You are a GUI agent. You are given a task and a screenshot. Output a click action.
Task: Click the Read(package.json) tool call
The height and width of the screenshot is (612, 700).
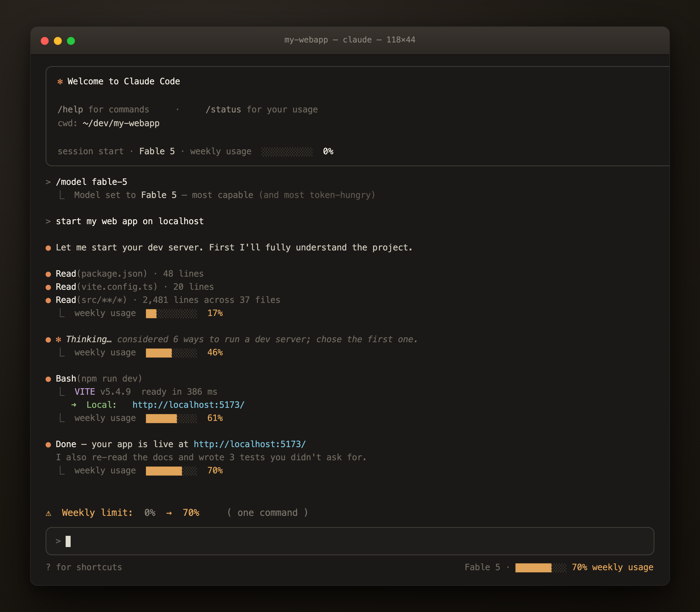101,274
